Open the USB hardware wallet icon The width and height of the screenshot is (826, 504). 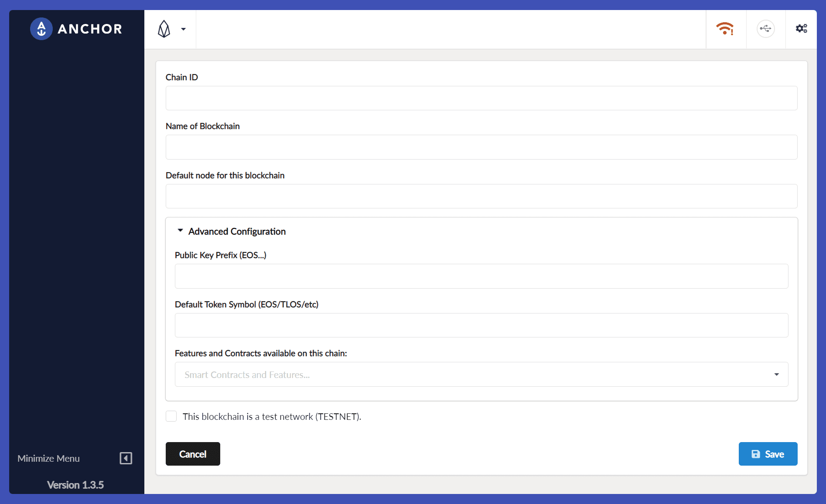coord(766,29)
